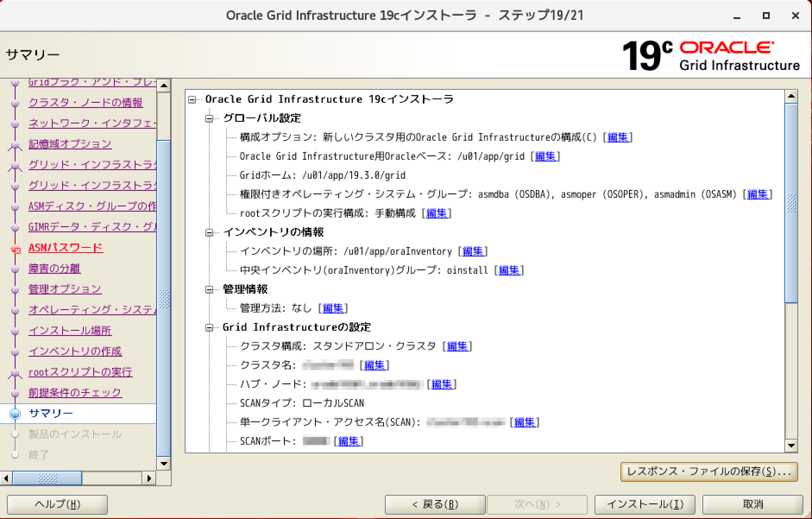Edit the Oracleベース path /u01/app/grid

point(545,156)
